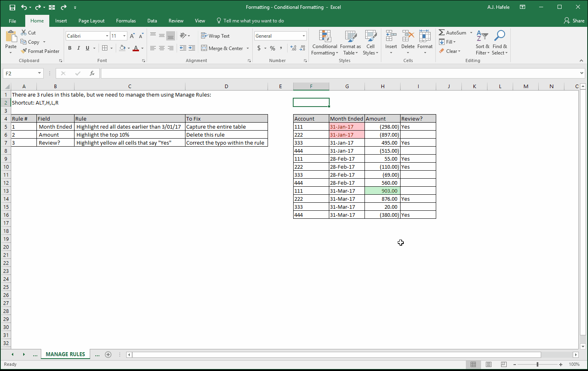Click the Copy button
The image size is (588, 371).
click(x=31, y=42)
